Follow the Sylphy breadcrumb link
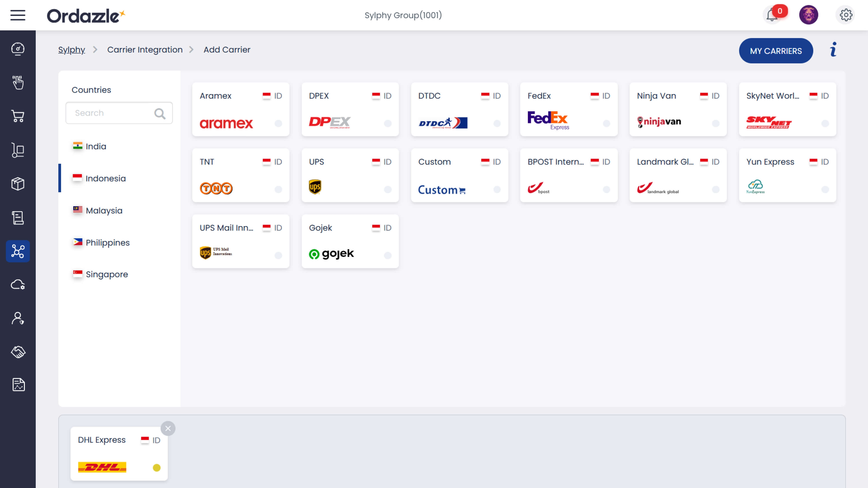This screenshot has width=868, height=488. [x=71, y=49]
